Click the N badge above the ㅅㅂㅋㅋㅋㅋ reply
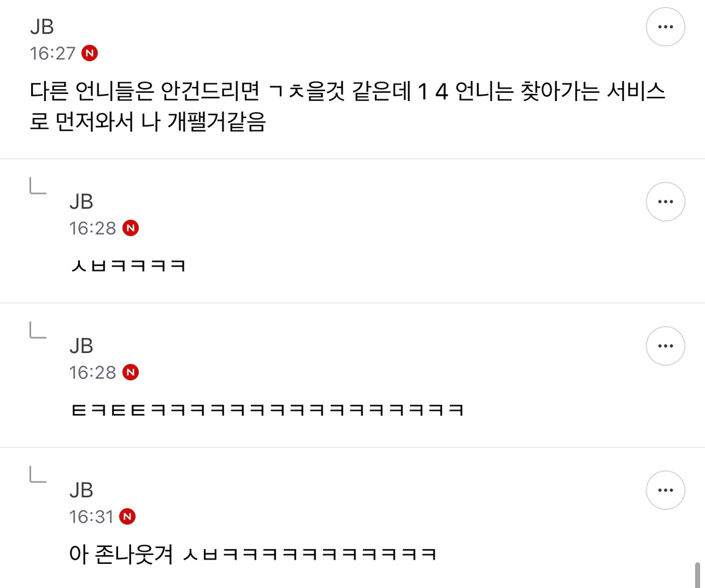Viewport: 705px width, 588px height. coord(130,228)
